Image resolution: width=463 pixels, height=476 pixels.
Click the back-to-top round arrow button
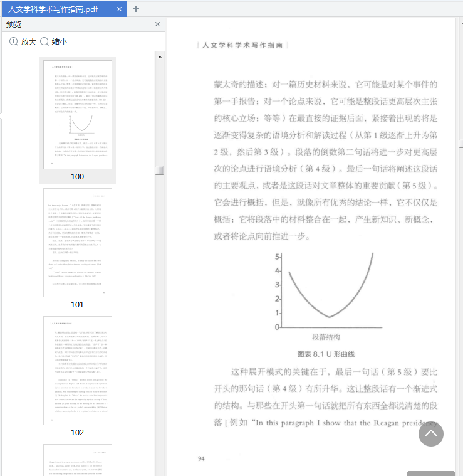click(x=431, y=434)
